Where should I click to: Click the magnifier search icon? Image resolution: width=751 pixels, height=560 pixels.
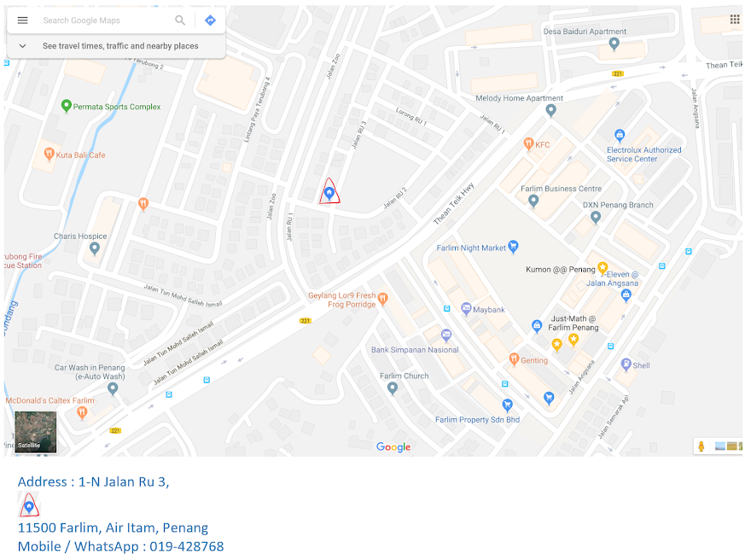point(180,20)
